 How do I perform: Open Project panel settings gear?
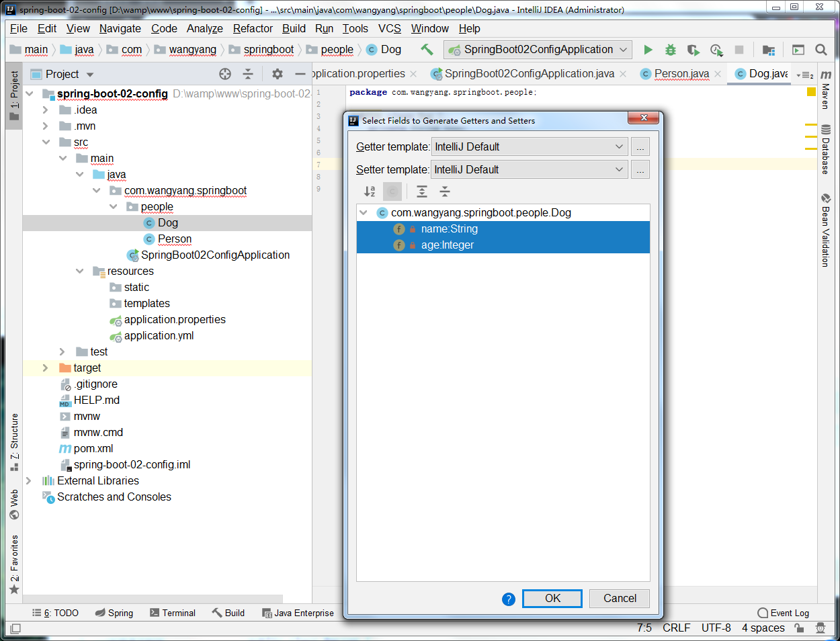(278, 74)
